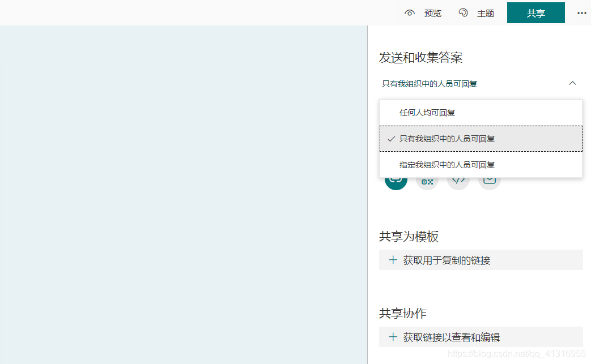Open the 预览 menu item
Viewport: 591px width, 364px height.
[x=432, y=12]
